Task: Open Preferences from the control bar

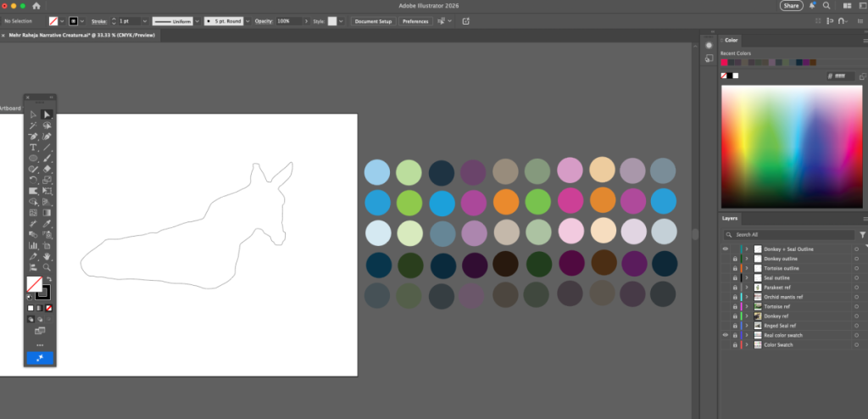Action: tap(415, 20)
